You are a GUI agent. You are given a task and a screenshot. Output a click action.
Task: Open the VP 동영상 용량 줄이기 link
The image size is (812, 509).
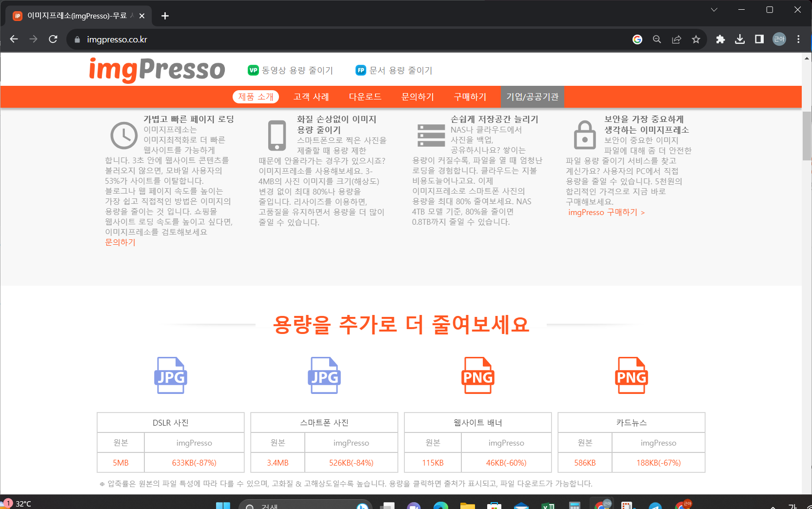click(290, 70)
